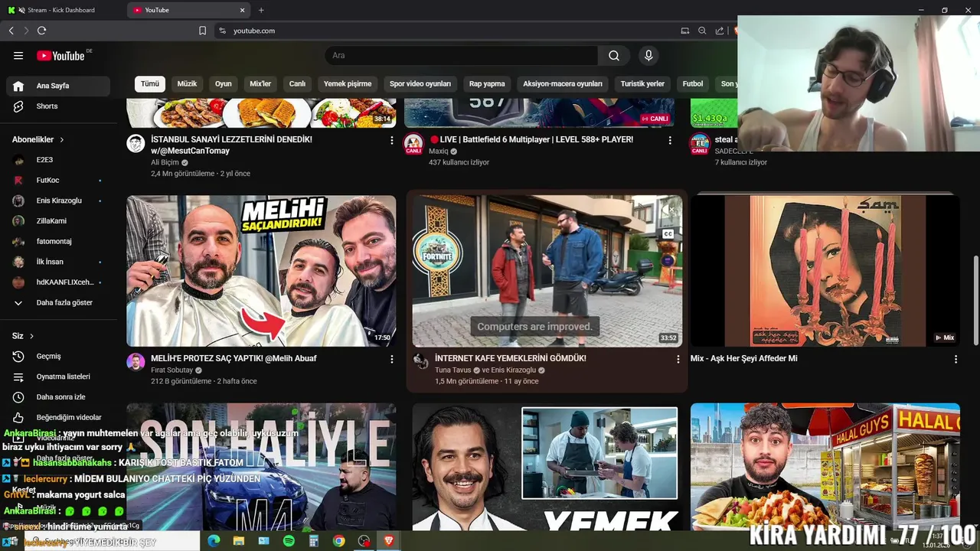This screenshot has width=980, height=551.
Task: Select the Rap yapma filter chip
Action: pos(487,84)
